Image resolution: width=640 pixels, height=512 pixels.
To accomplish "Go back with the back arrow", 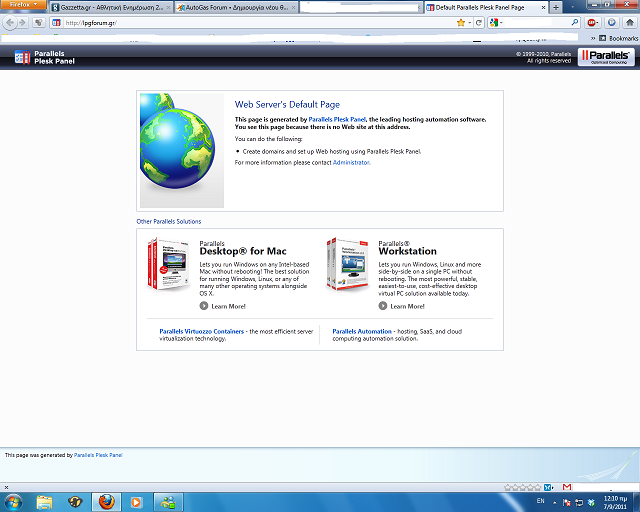I will (x=10, y=23).
